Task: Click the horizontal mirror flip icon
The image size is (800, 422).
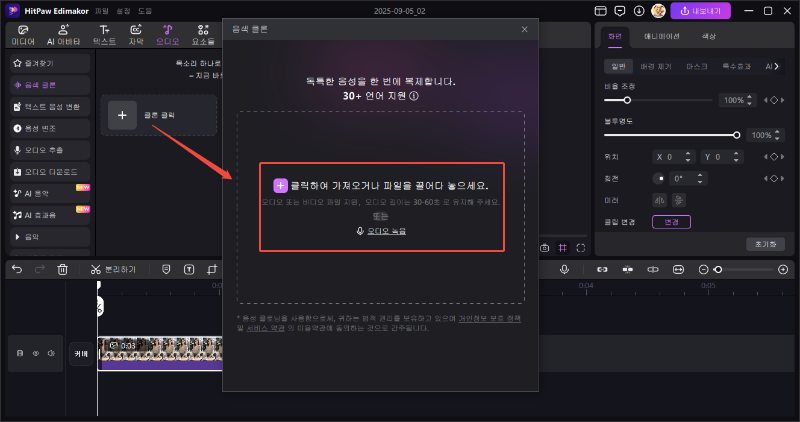Action: (660, 200)
